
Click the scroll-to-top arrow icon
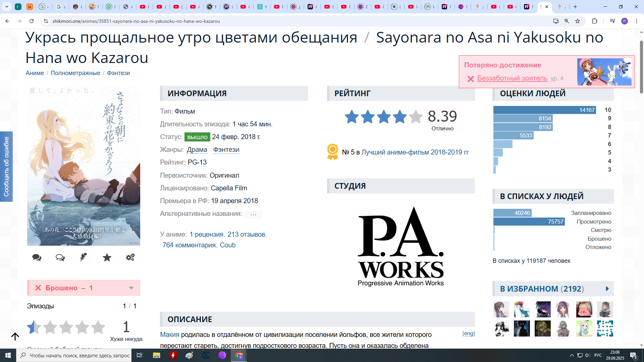15,336
